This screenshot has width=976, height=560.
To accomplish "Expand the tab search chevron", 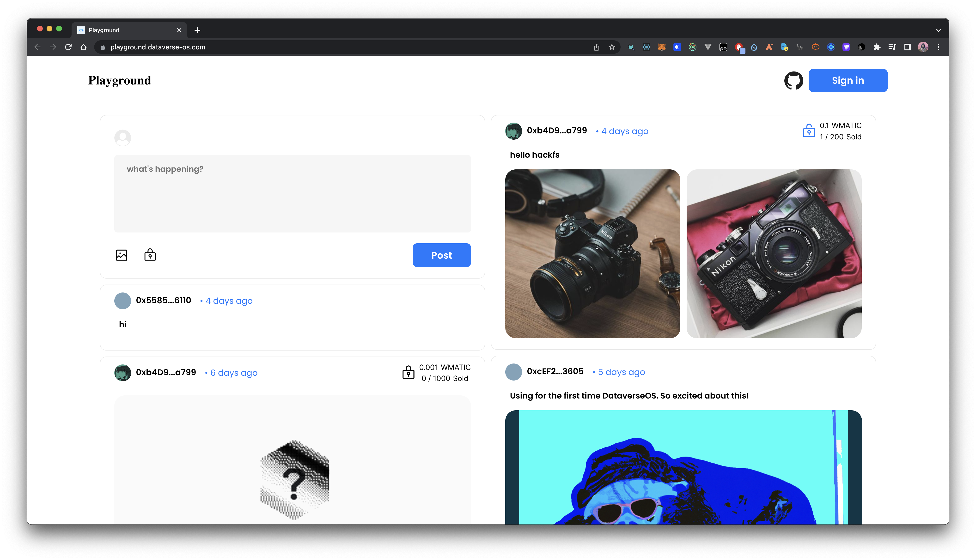I will click(938, 30).
